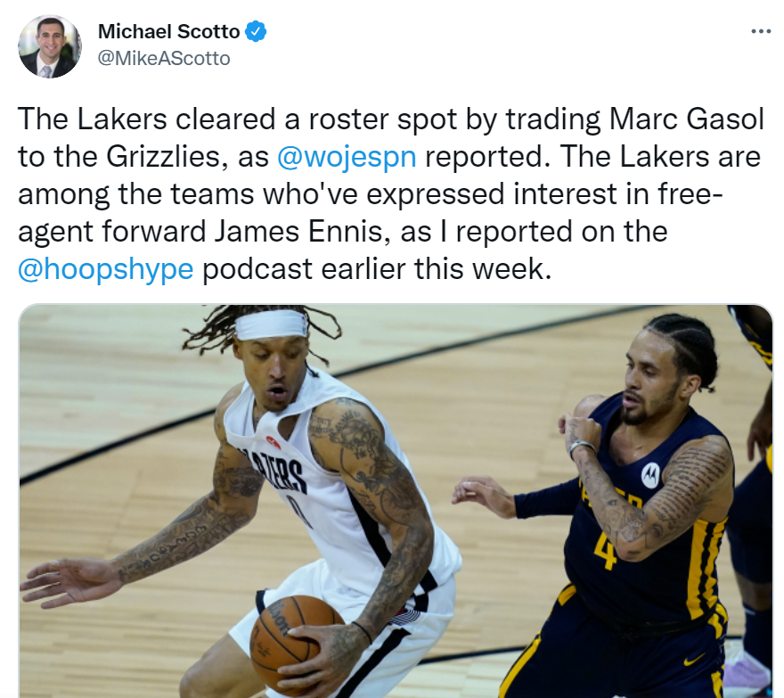Click the words "Marc Gasol" in the tweet

[687, 119]
